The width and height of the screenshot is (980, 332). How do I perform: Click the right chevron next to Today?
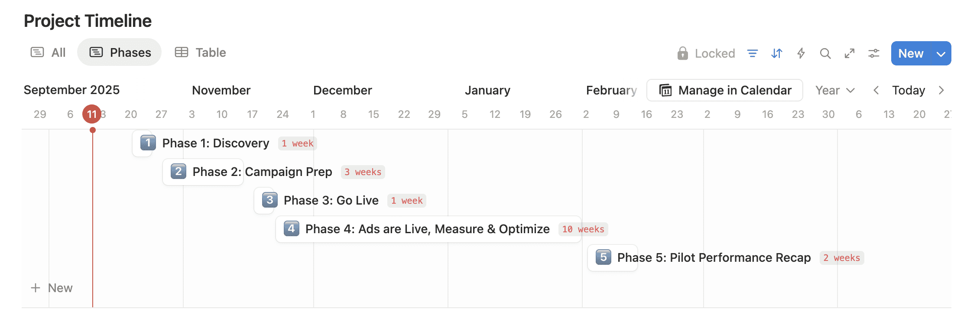point(941,90)
